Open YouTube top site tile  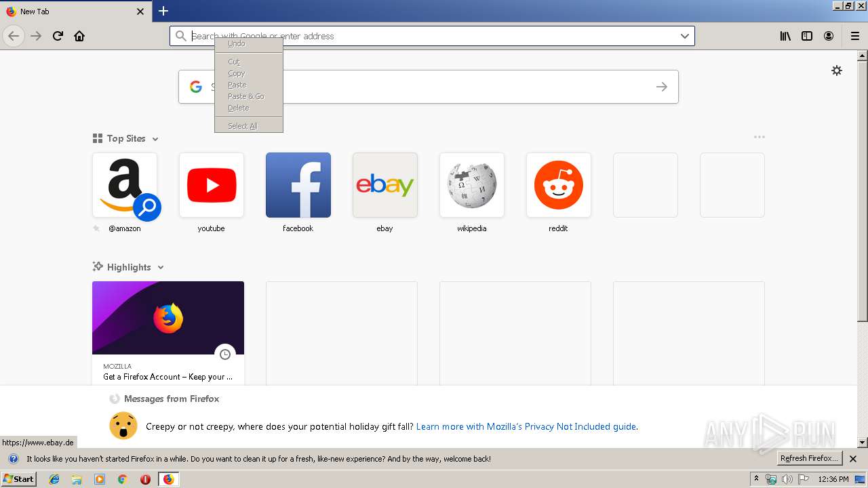point(212,185)
